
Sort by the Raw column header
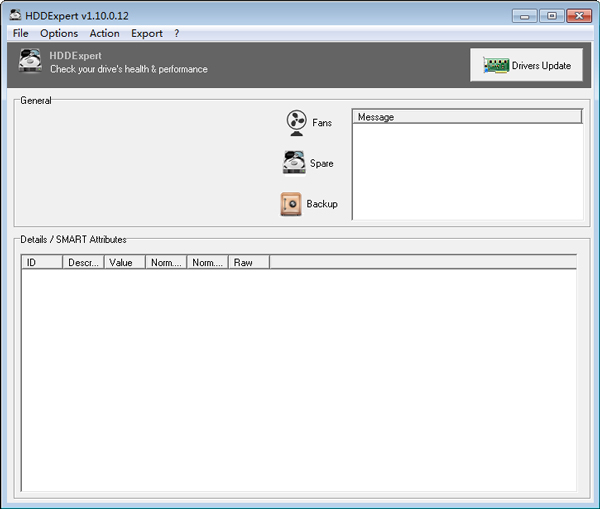249,263
